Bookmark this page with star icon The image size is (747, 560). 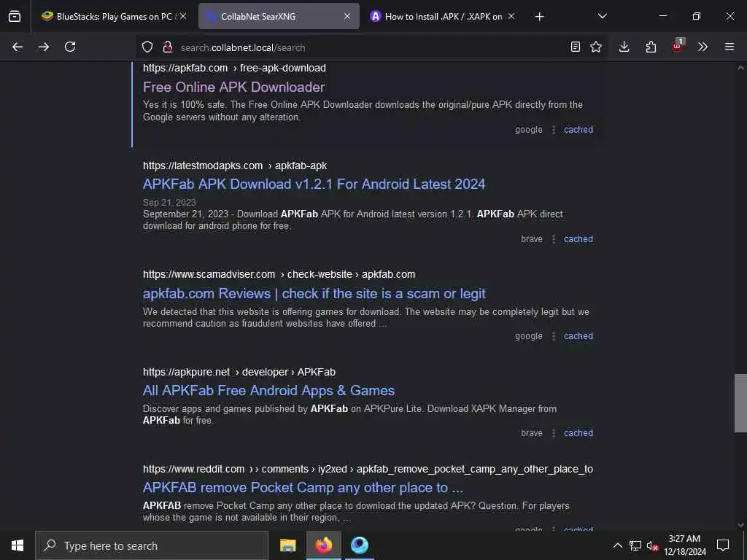(596, 47)
